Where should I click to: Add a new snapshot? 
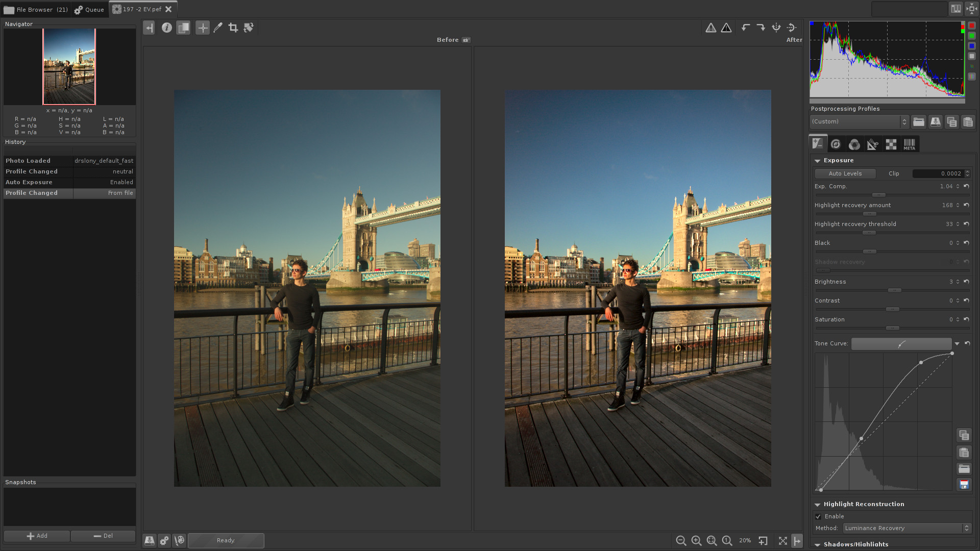[x=36, y=535]
